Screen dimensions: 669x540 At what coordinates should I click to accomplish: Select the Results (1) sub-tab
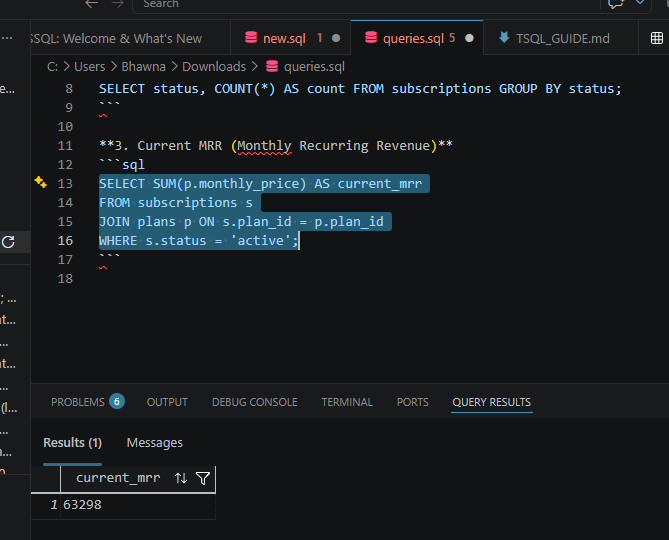(x=73, y=443)
